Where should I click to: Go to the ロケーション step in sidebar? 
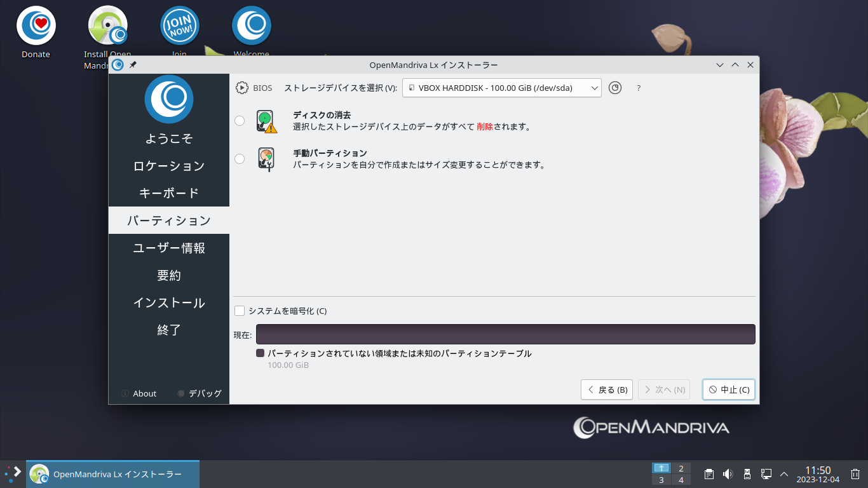point(169,165)
